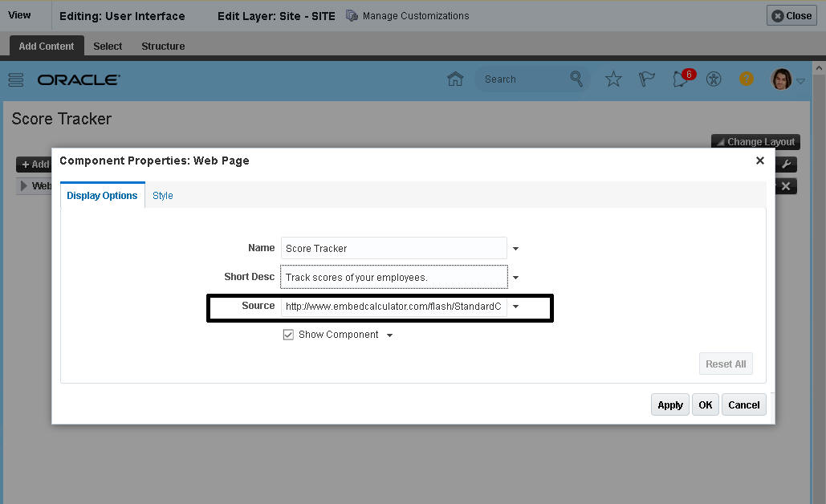Open the user avatar menu chevron
Image resolution: width=826 pixels, height=504 pixels.
[x=798, y=79]
